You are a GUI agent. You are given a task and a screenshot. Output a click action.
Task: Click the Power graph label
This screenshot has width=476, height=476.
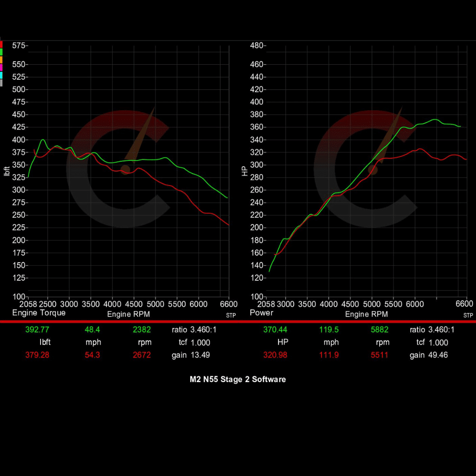click(261, 313)
